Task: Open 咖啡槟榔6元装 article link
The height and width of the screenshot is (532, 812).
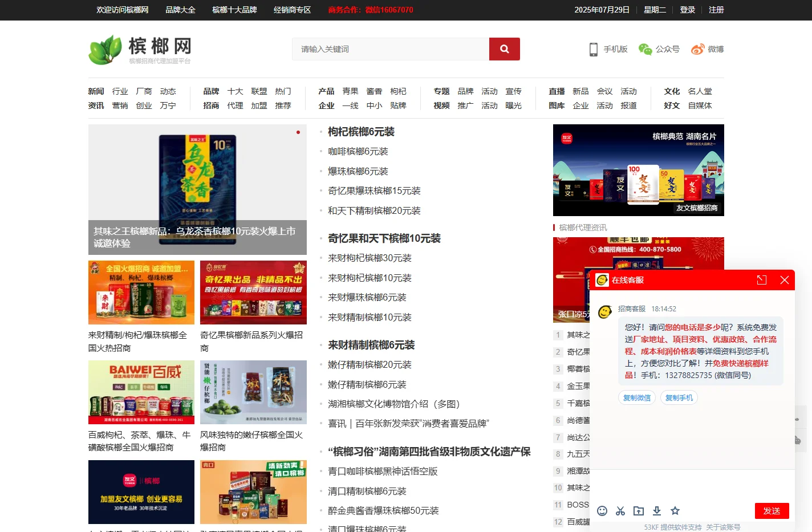Action: [x=358, y=152]
